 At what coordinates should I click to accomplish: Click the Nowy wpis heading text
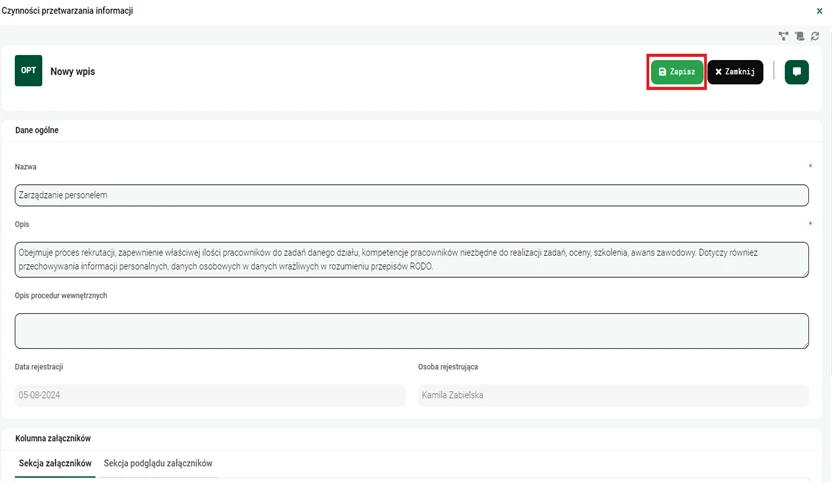tap(72, 72)
